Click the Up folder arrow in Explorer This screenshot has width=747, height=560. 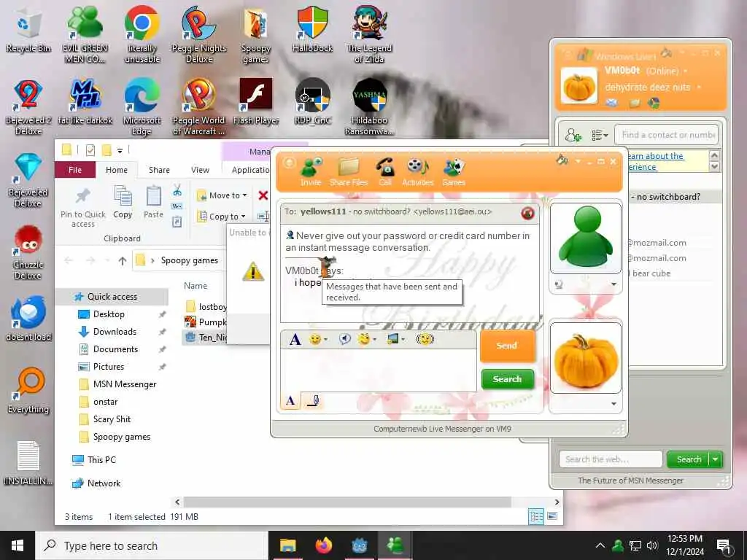pos(123,260)
